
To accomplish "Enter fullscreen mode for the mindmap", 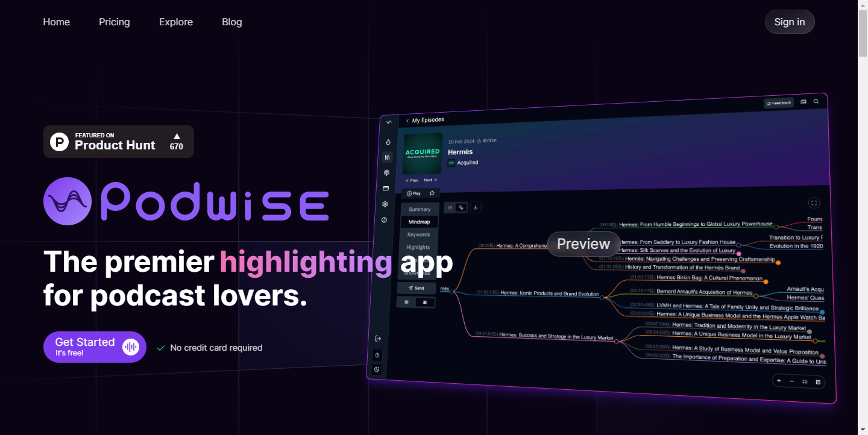I will pyautogui.click(x=814, y=203).
